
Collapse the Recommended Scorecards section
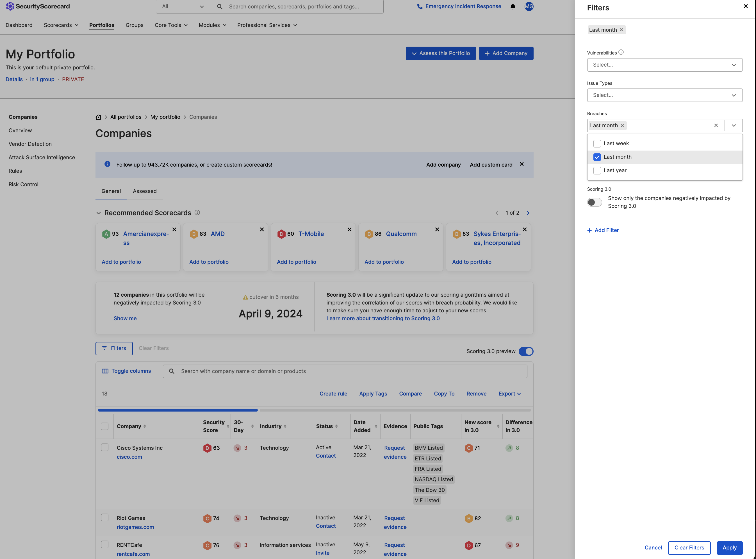(x=99, y=213)
